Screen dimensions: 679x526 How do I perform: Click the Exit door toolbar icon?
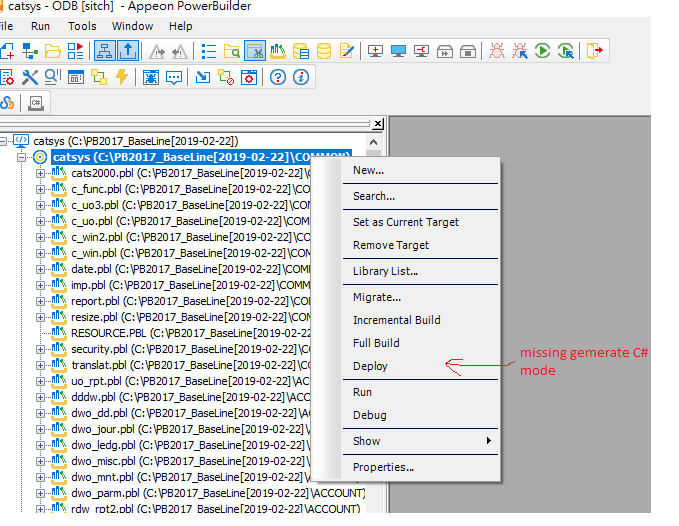click(596, 50)
